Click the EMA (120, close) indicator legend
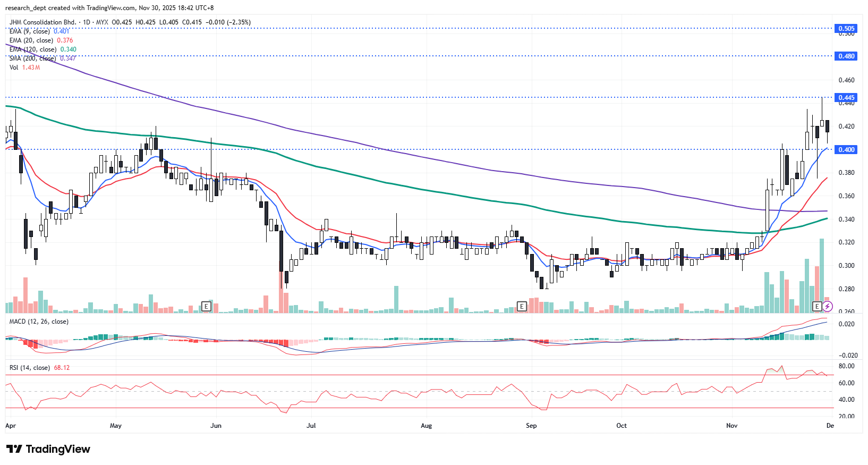The height and width of the screenshot is (465, 868). point(33,49)
